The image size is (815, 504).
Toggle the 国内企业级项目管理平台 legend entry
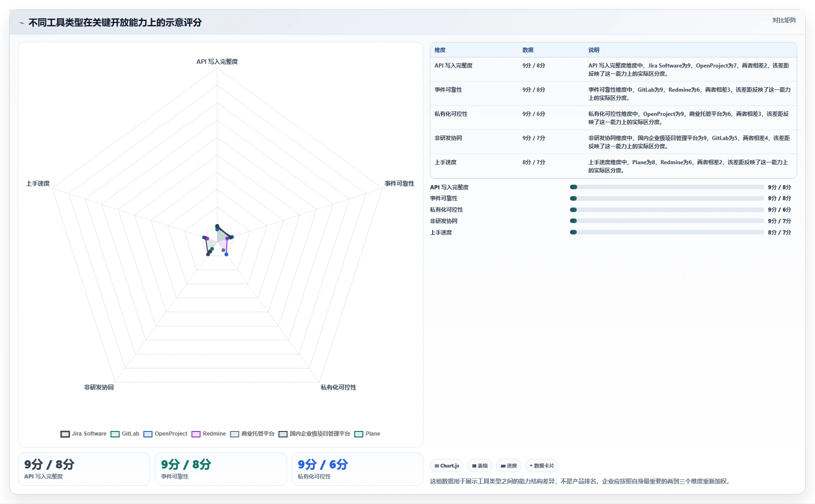[314, 434]
